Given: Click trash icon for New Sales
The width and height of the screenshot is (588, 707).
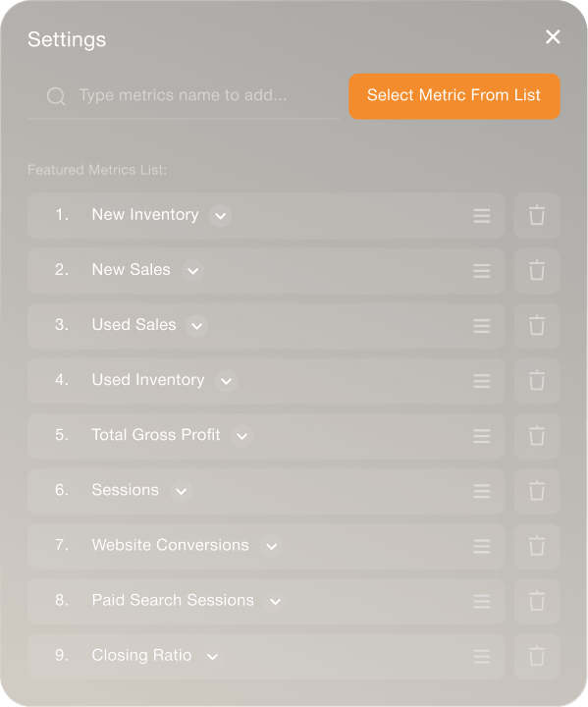Looking at the screenshot, I should (x=537, y=271).
